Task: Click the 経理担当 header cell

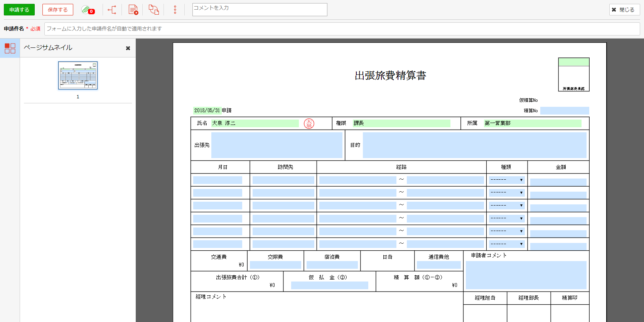Action: click(x=485, y=298)
